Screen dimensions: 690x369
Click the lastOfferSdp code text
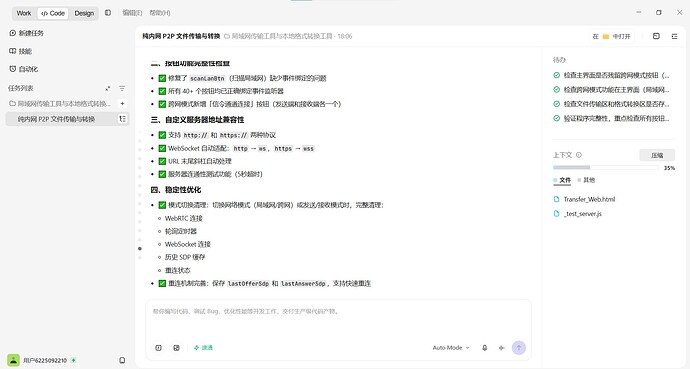[248, 284]
